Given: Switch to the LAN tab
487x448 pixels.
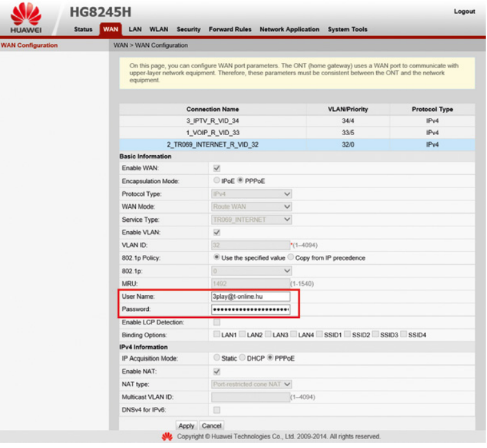Looking at the screenshot, I should pyautogui.click(x=135, y=29).
